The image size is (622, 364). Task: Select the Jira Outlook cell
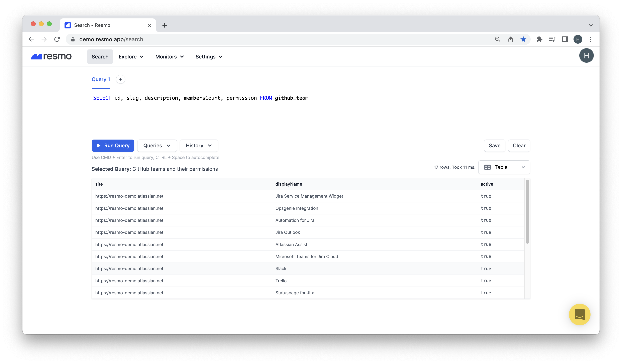click(x=288, y=232)
